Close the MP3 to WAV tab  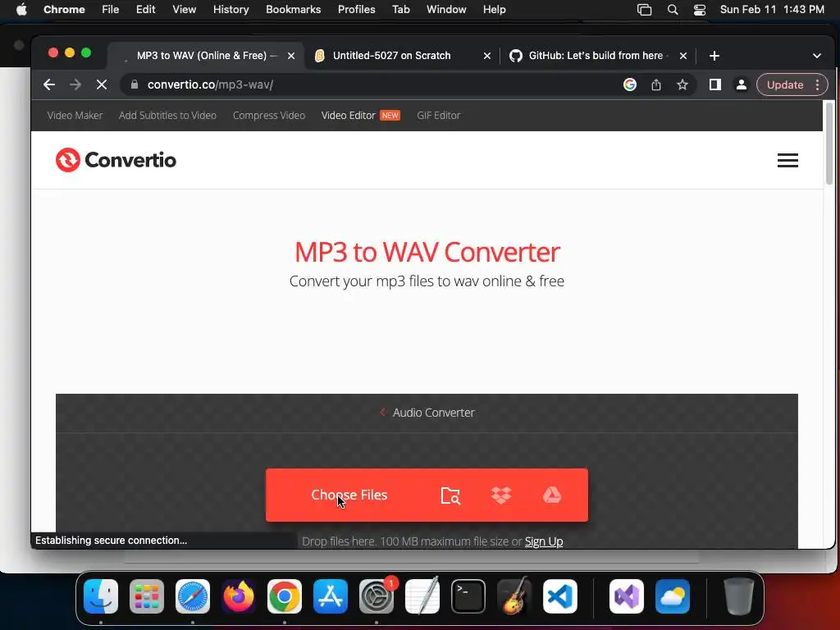[291, 56]
